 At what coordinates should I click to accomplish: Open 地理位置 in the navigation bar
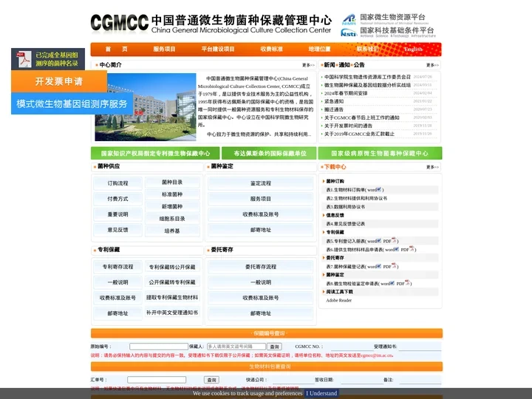coord(319,49)
